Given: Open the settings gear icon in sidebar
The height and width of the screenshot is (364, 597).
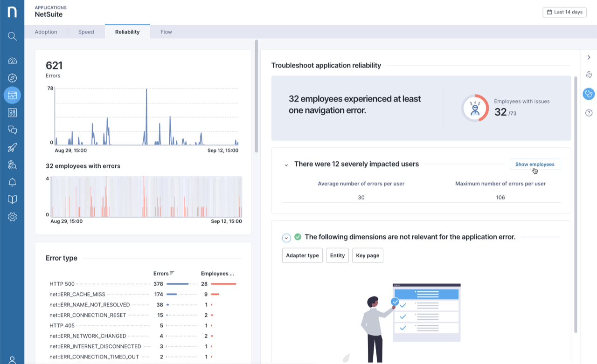Looking at the screenshot, I should coord(12,217).
